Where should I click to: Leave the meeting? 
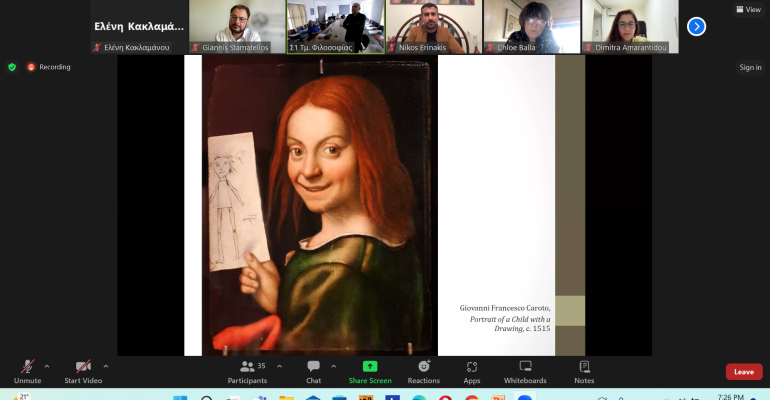pos(744,372)
